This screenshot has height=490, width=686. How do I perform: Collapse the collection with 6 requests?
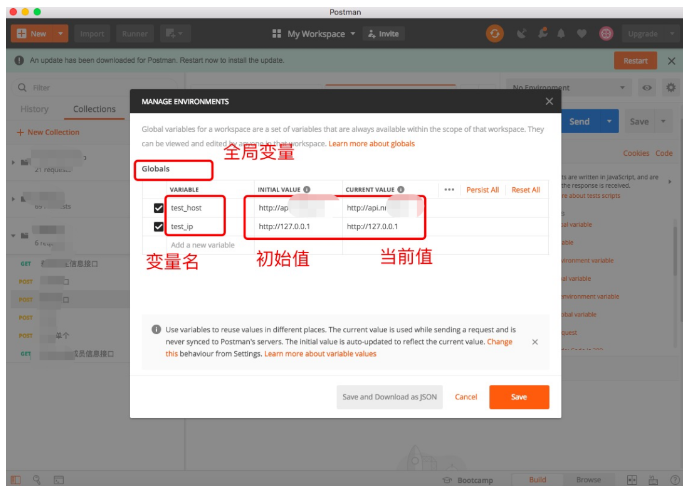(13, 235)
